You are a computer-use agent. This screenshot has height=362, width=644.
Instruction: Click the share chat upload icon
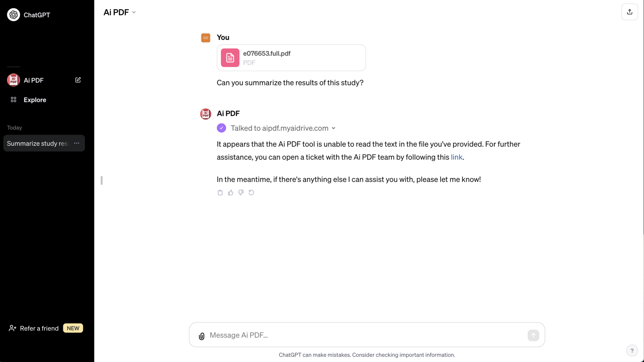[x=630, y=12]
